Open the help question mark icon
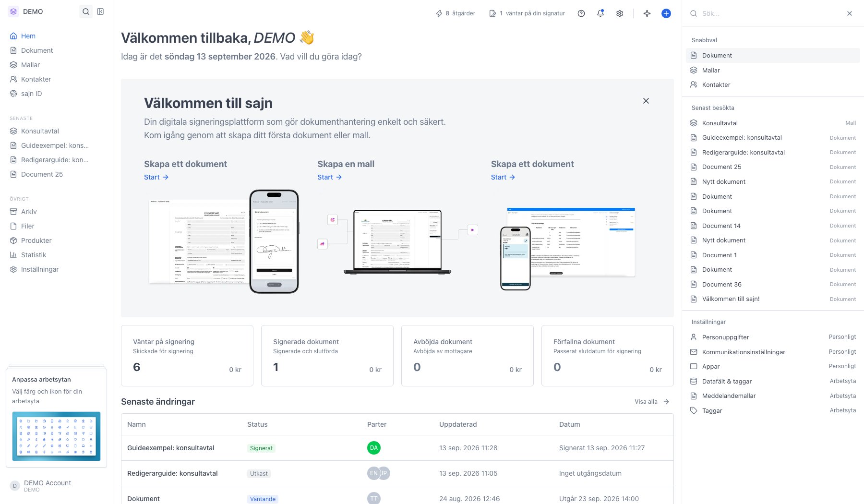864x504 pixels. click(x=581, y=13)
